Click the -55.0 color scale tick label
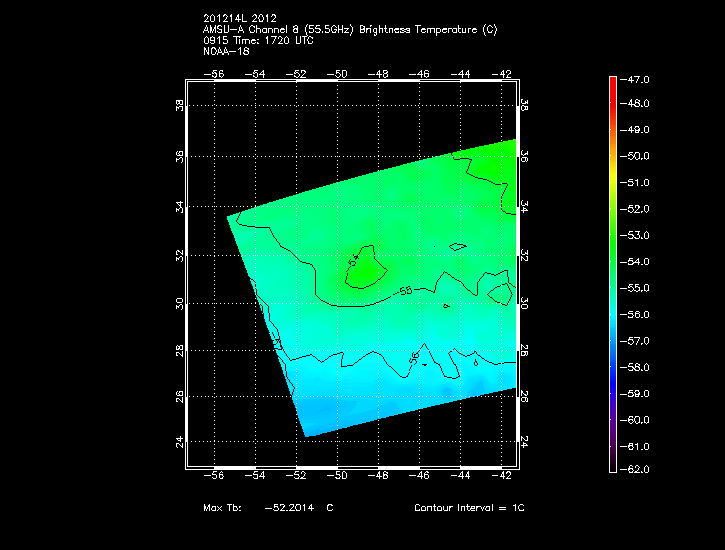 638,288
